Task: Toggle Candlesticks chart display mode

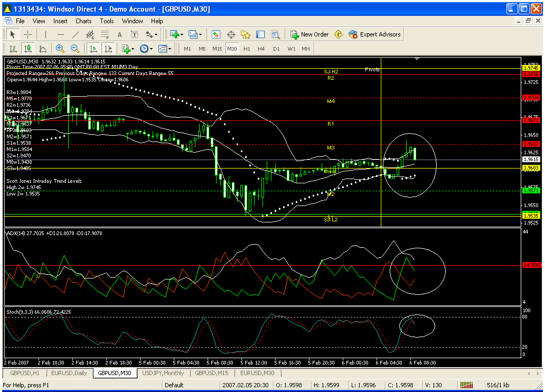Action: point(28,49)
